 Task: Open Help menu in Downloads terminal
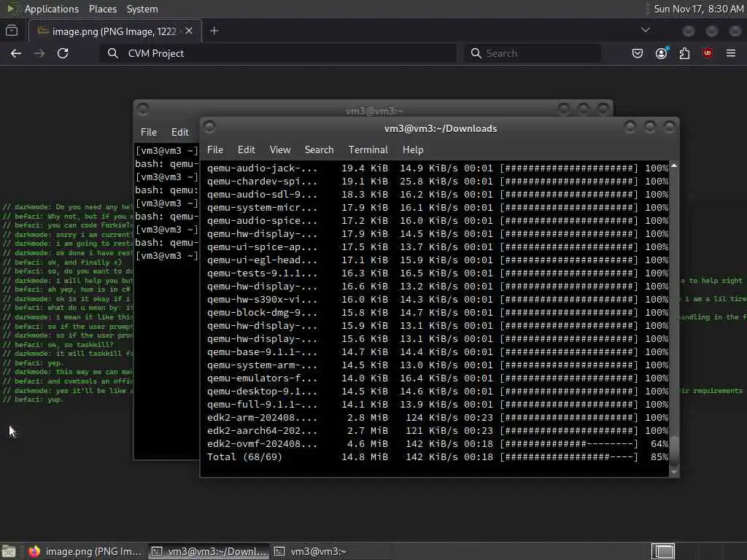click(x=413, y=150)
